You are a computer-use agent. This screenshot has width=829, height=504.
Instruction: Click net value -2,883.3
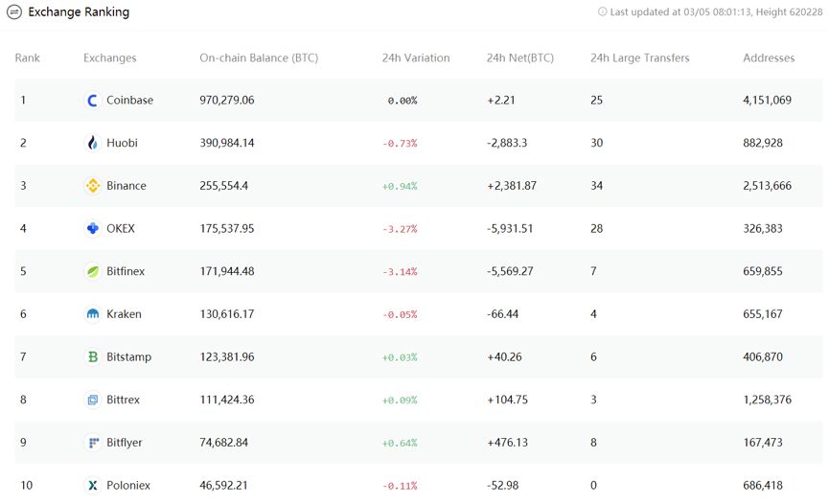click(x=506, y=143)
